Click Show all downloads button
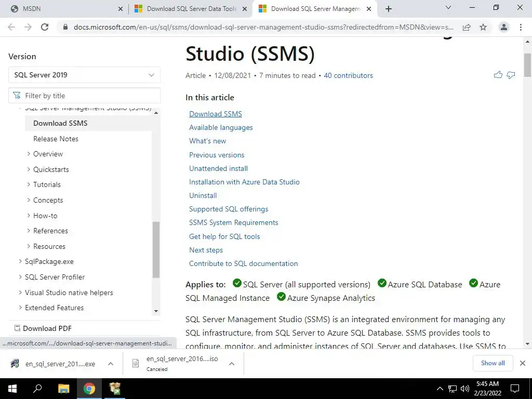The width and height of the screenshot is (532, 399). click(493, 363)
